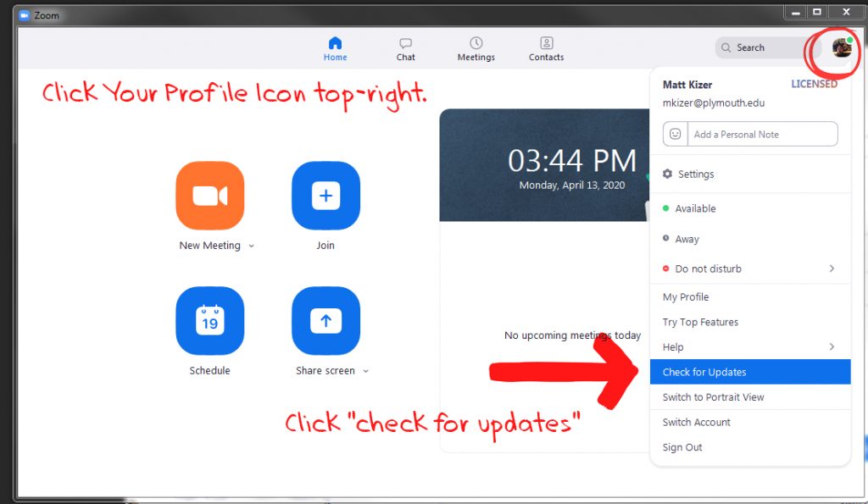Go to the Contacts tab
This screenshot has width=868, height=504.
547,48
